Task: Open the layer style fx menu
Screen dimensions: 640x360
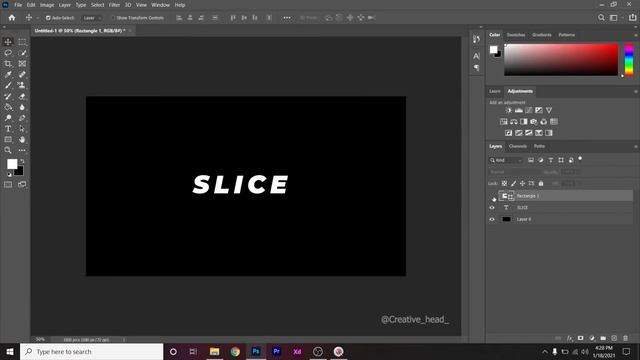Action: click(x=570, y=338)
